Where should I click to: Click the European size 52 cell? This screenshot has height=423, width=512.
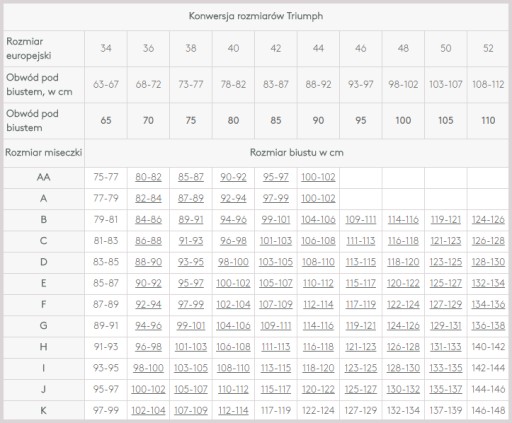click(488, 48)
